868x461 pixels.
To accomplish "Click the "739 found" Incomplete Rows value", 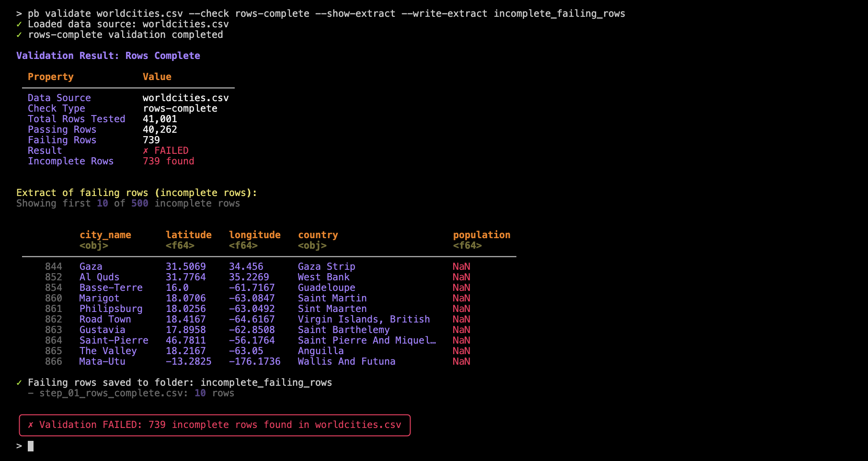I will pos(168,161).
